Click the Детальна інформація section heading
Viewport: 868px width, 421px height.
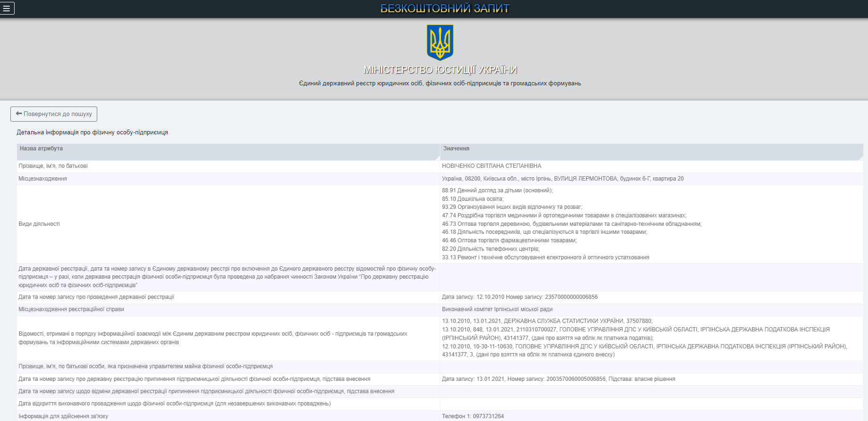click(x=93, y=132)
